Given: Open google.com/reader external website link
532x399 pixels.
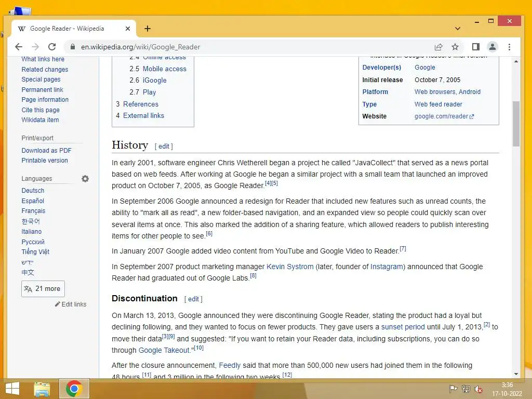Looking at the screenshot, I should click(444, 116).
